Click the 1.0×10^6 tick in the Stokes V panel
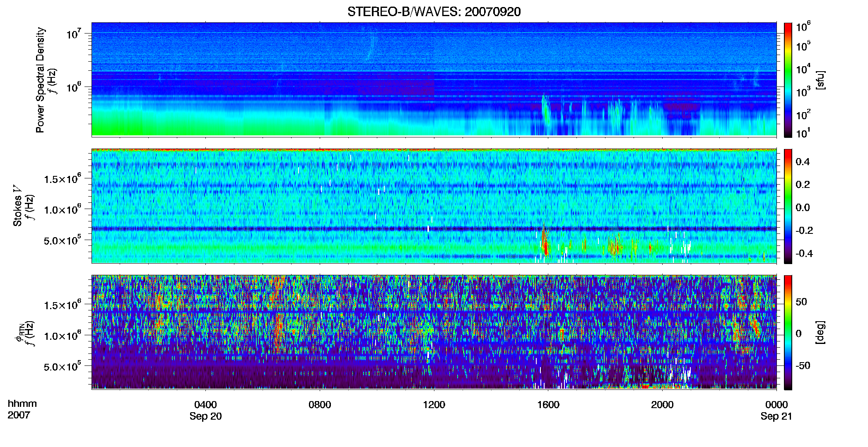The image size is (868, 447). [x=63, y=209]
